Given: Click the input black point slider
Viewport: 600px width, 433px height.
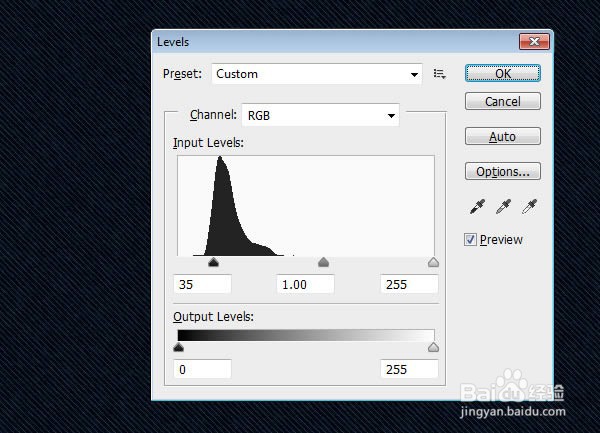Looking at the screenshot, I should pyautogui.click(x=214, y=262).
